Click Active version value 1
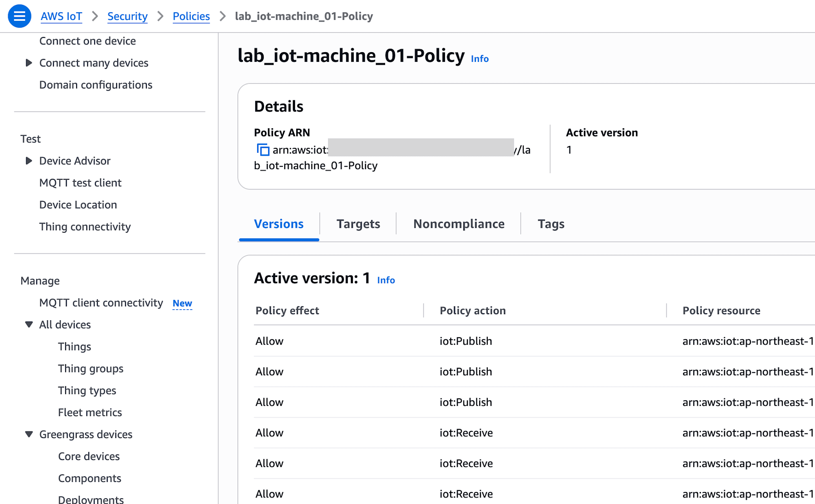Image resolution: width=815 pixels, height=504 pixels. click(569, 150)
